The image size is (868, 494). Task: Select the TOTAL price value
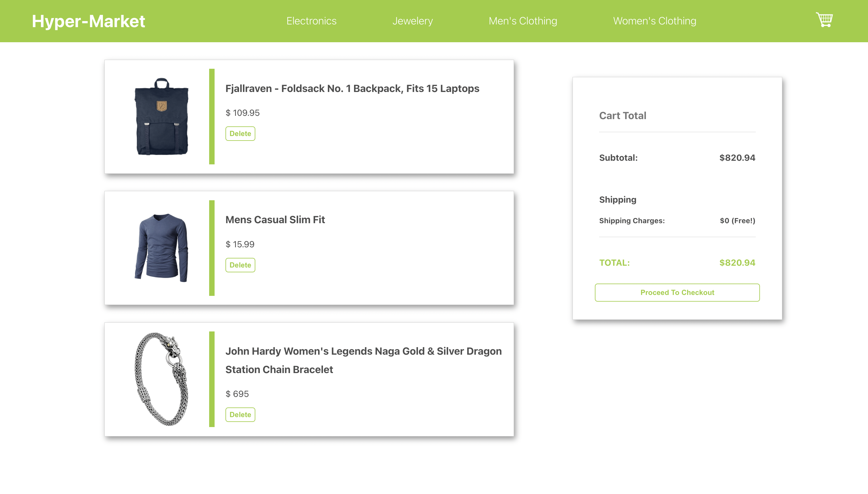[x=737, y=262]
